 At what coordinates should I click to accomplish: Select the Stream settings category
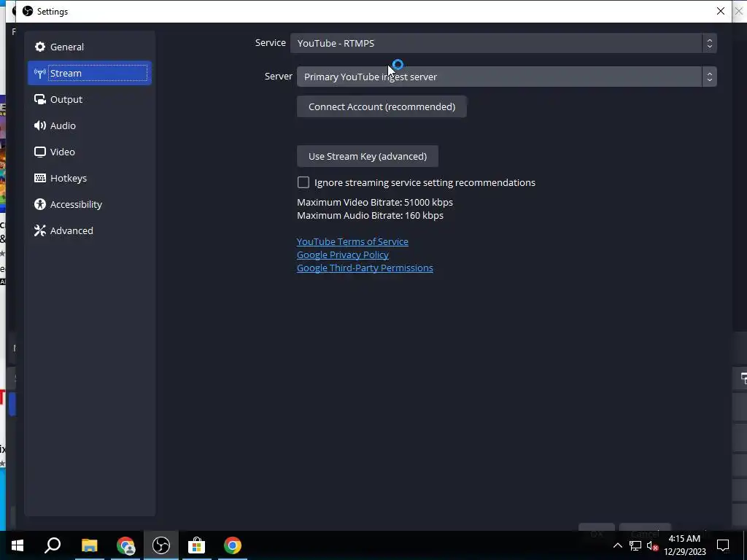click(90, 73)
